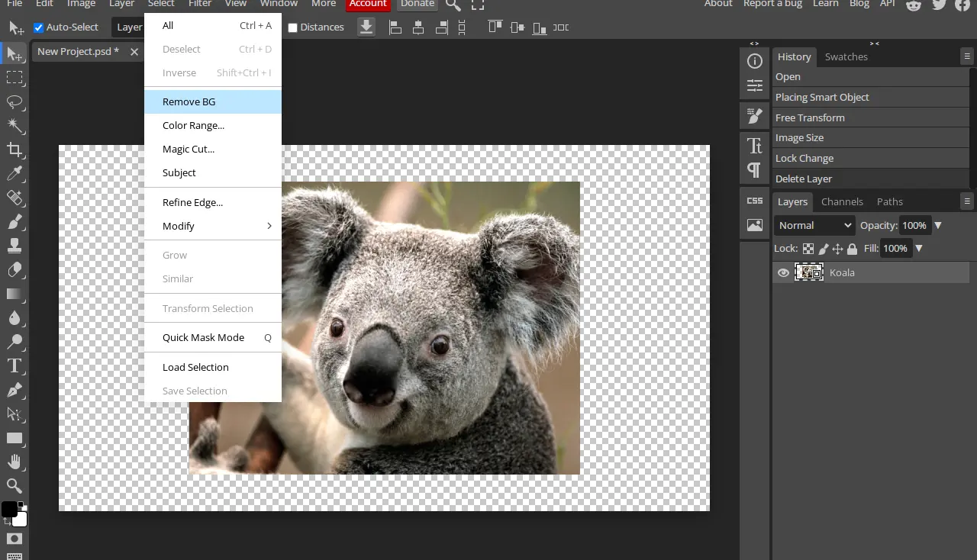Activate the Crop tool

point(14,150)
